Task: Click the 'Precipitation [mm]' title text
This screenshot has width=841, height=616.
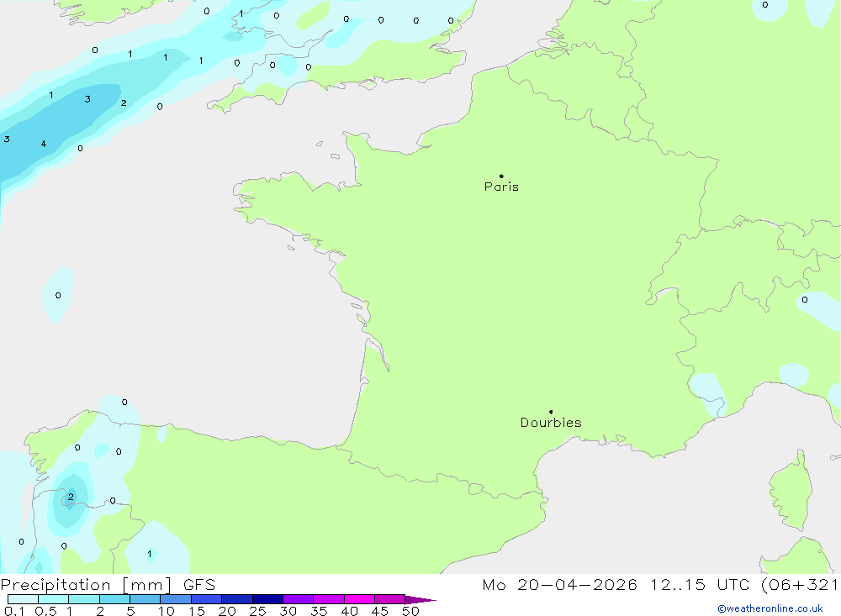Action: click(86, 585)
